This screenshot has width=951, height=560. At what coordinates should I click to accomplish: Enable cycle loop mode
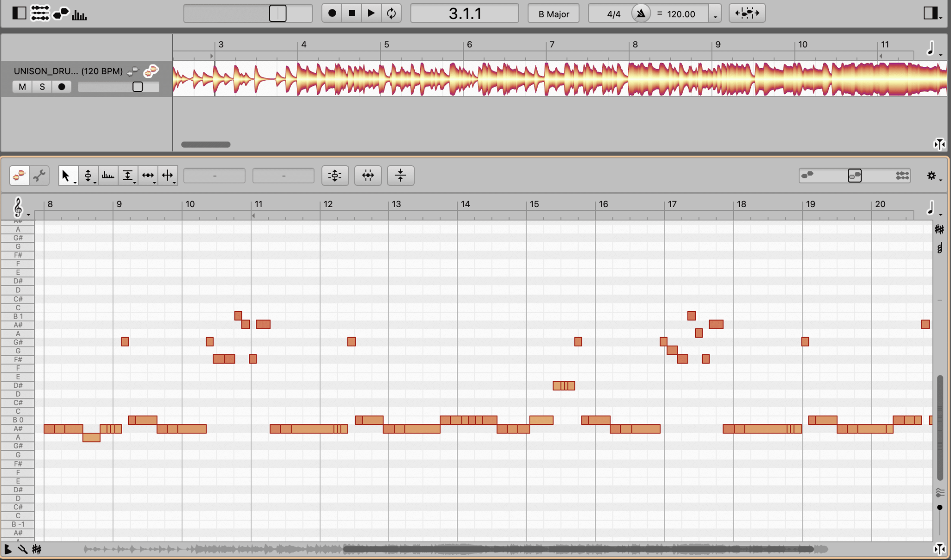pos(391,13)
